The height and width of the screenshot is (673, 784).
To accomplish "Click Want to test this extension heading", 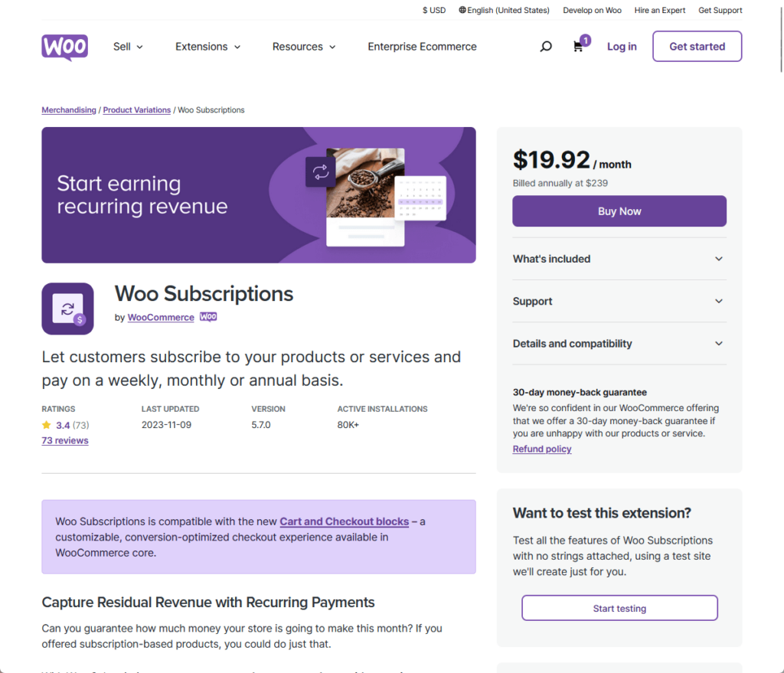I will point(602,513).
